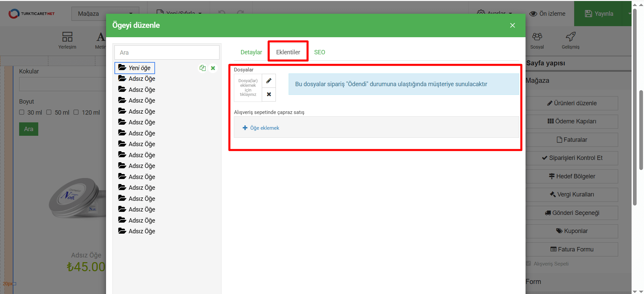Click the Dosyalar label

pos(244,70)
